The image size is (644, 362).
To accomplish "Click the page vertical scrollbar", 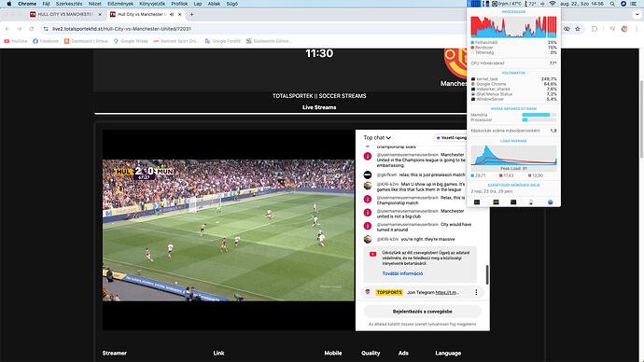I will pos(641,119).
